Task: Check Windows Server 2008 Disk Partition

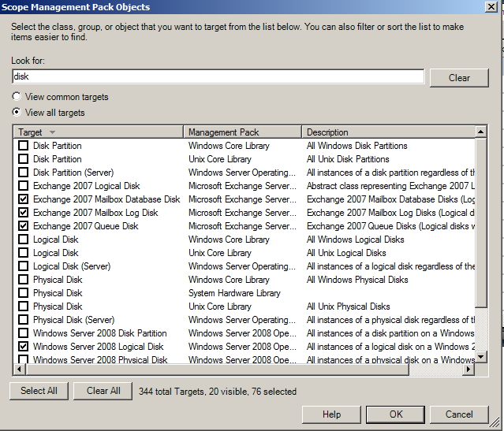Action: [x=23, y=333]
